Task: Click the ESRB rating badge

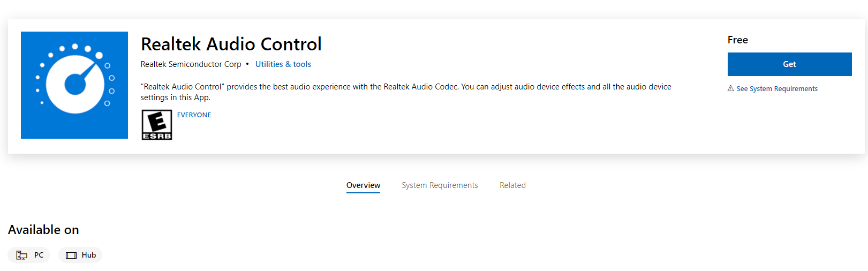Action: click(x=157, y=125)
